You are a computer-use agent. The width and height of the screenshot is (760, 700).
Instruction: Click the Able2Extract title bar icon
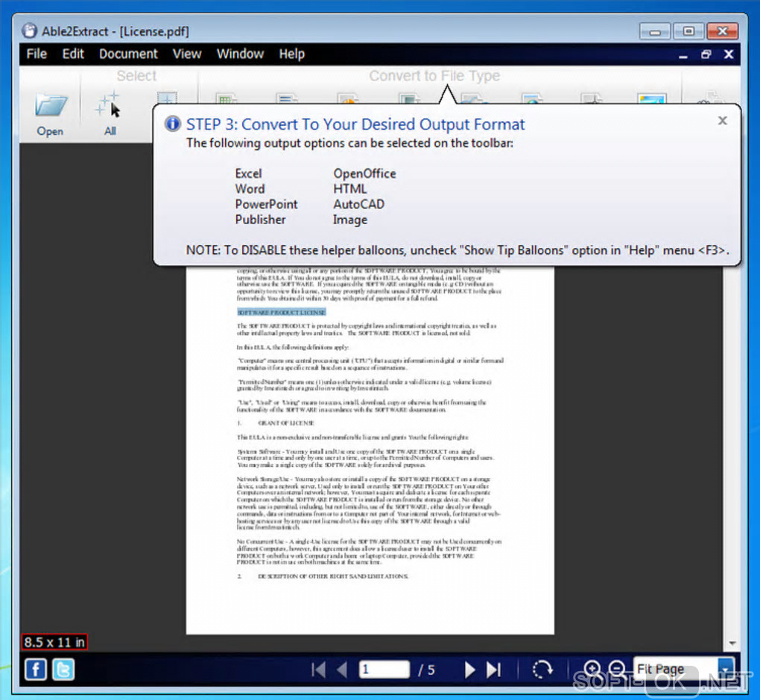[29, 31]
